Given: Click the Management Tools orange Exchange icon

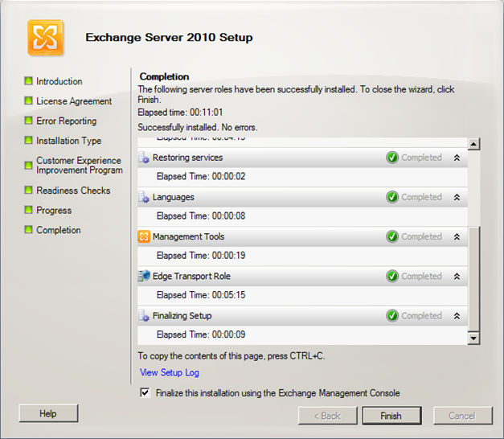Looking at the screenshot, I should (144, 236).
